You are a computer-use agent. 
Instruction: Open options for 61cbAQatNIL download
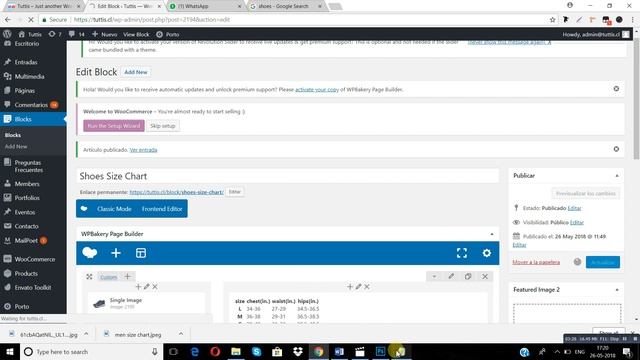[86, 334]
